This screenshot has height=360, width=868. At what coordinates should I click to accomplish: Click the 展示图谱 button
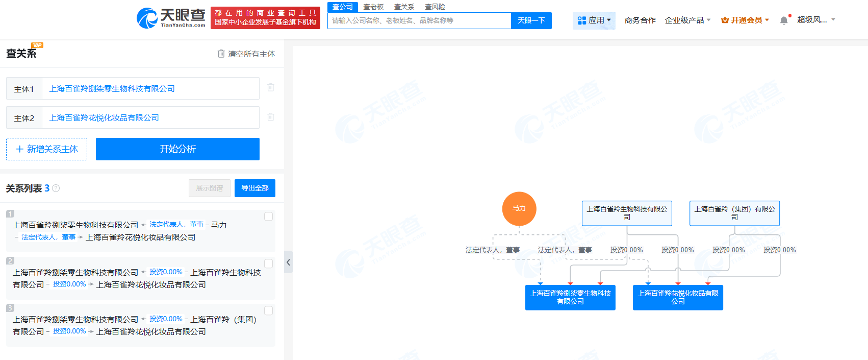[x=210, y=188]
